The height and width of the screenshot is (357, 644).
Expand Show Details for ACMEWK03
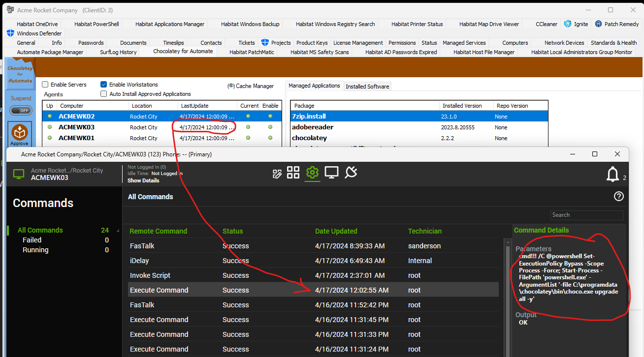coord(143,180)
